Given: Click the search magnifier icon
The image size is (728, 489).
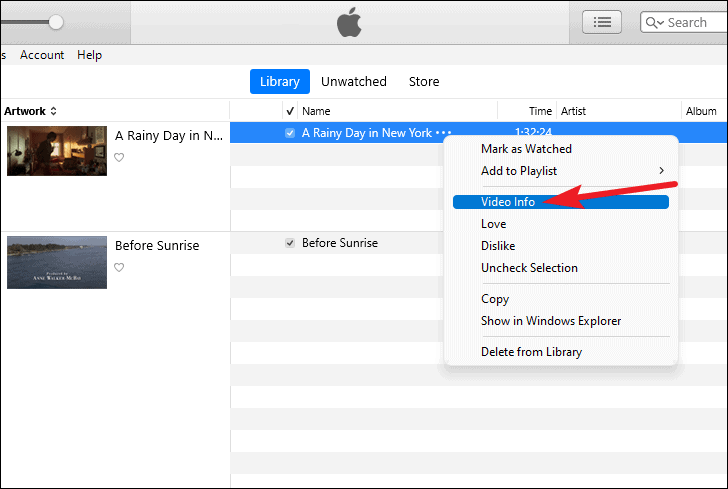Looking at the screenshot, I should (x=651, y=22).
